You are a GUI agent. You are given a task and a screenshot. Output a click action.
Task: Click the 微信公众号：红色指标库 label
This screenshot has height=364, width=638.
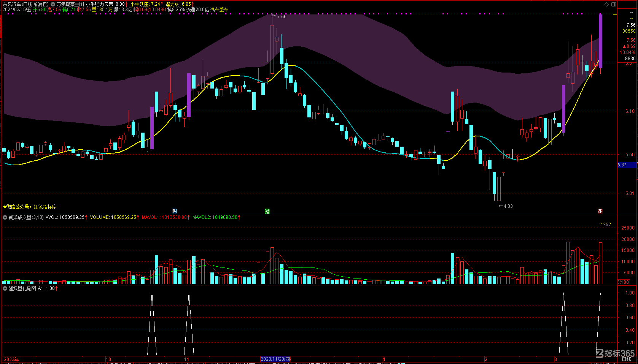[x=30, y=207]
